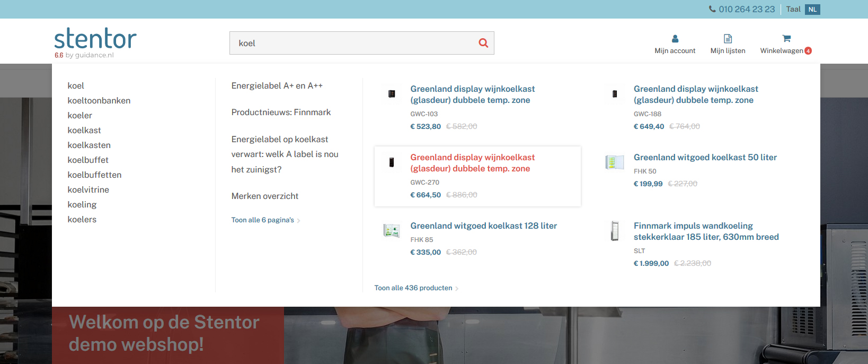This screenshot has width=868, height=364.
Task: Open thumbnail of Finnmark impuls wandkoeling
Action: [615, 231]
